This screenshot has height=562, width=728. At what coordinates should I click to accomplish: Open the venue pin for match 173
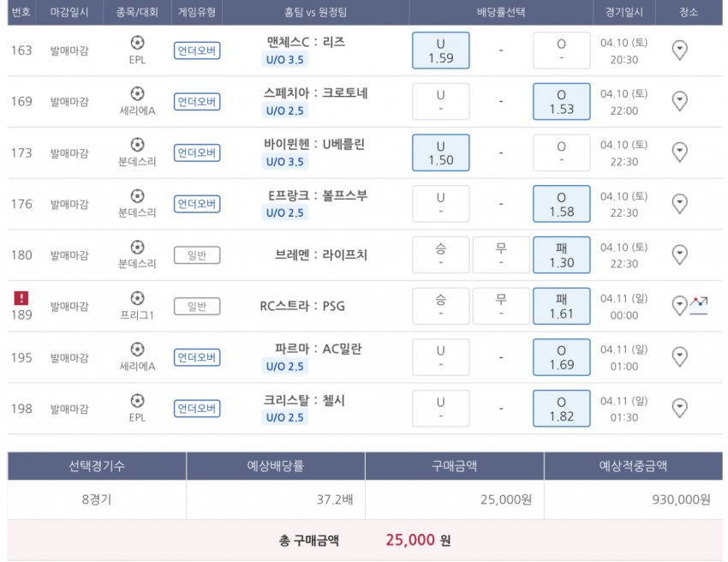[679, 152]
